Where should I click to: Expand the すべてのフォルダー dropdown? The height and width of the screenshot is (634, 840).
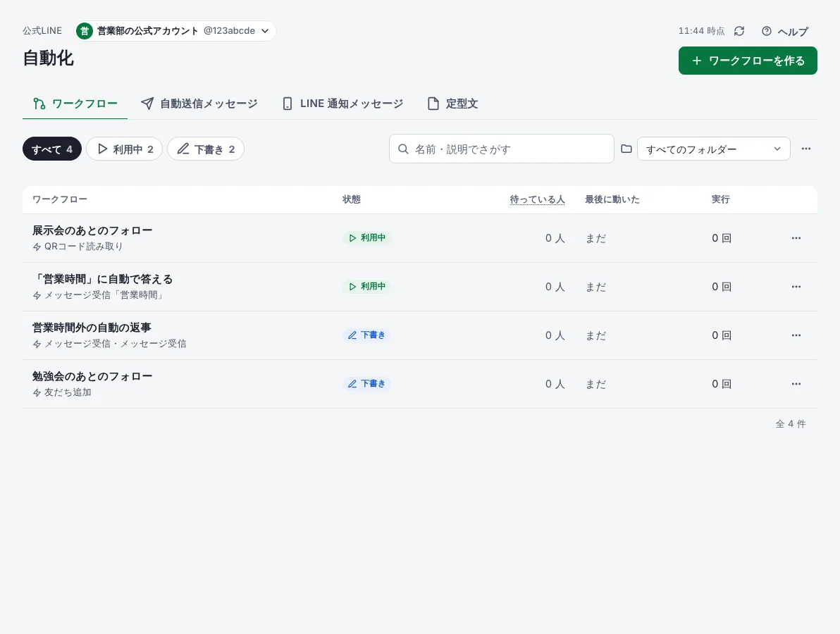point(714,149)
